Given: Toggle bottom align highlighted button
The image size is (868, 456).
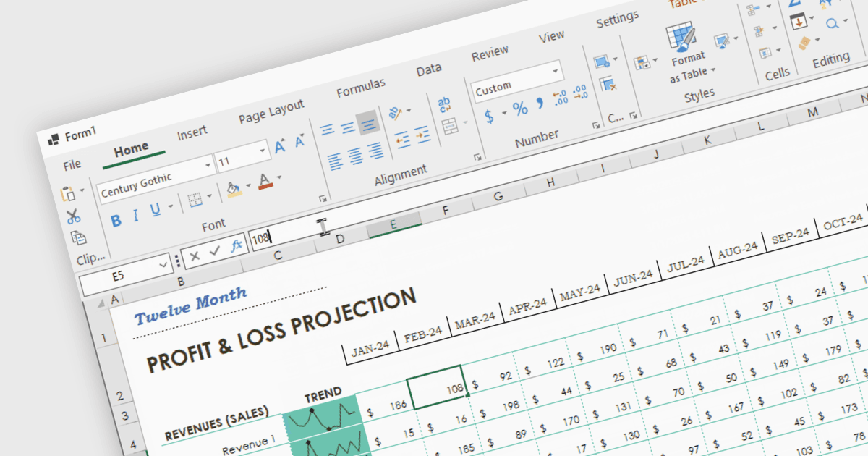Looking at the screenshot, I should tap(368, 122).
